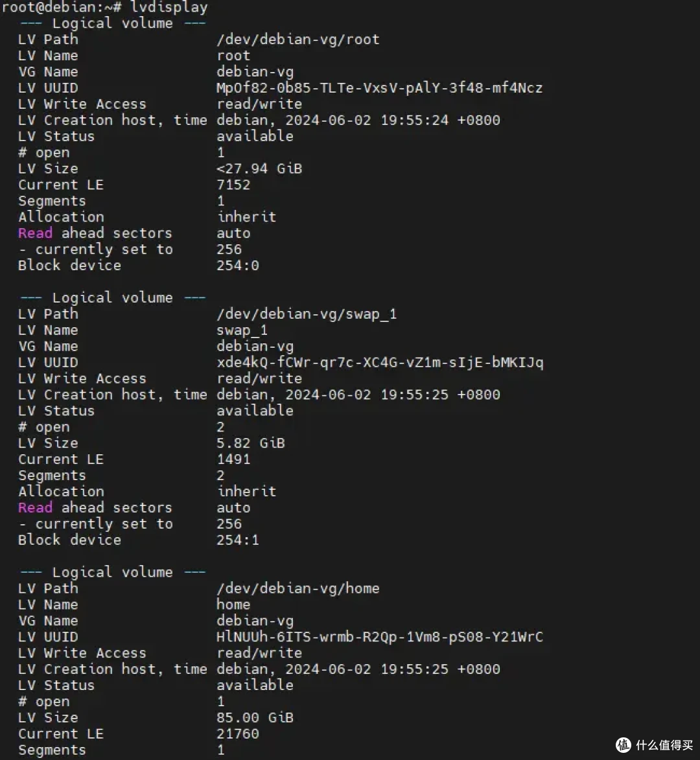The width and height of the screenshot is (700, 760).
Task: Click the Block device value 254:0
Action: point(237,265)
